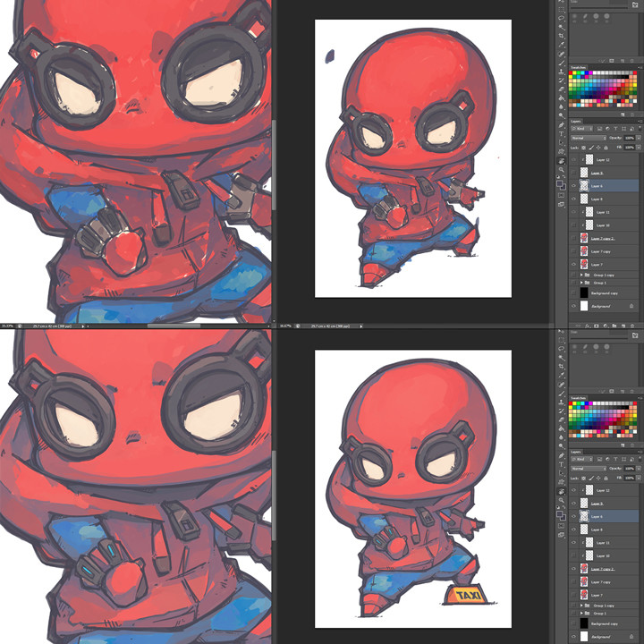Select Eyedropper tool in upper Photoshop window
644x644 pixels.
point(562,45)
